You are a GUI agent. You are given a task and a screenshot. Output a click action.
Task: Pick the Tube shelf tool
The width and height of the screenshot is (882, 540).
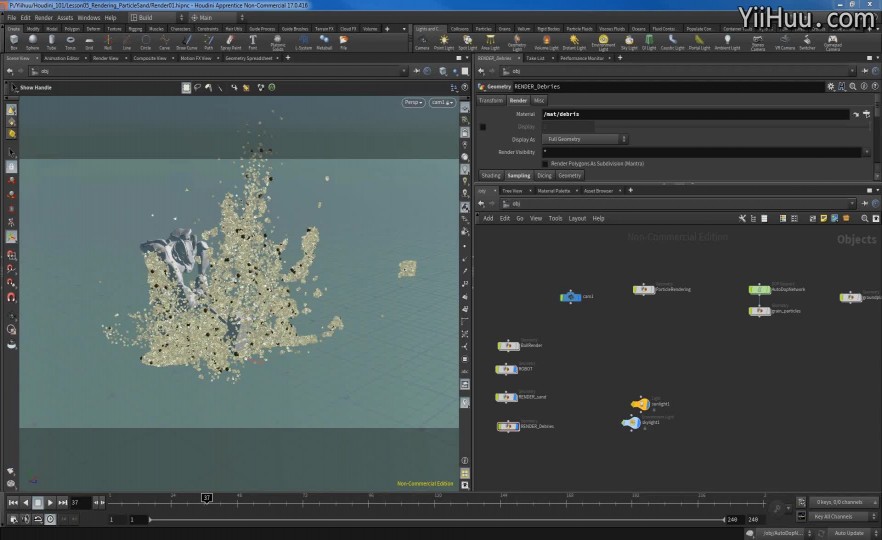(x=52, y=42)
